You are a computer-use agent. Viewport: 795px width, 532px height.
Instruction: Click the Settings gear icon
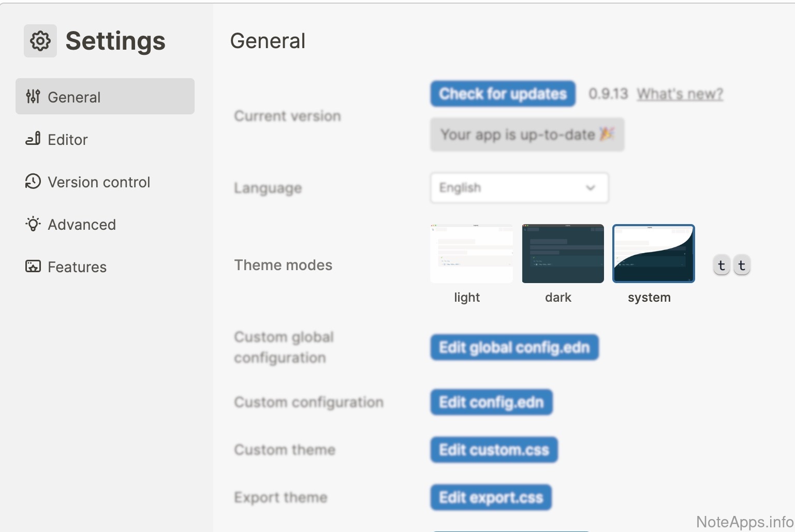click(x=40, y=41)
